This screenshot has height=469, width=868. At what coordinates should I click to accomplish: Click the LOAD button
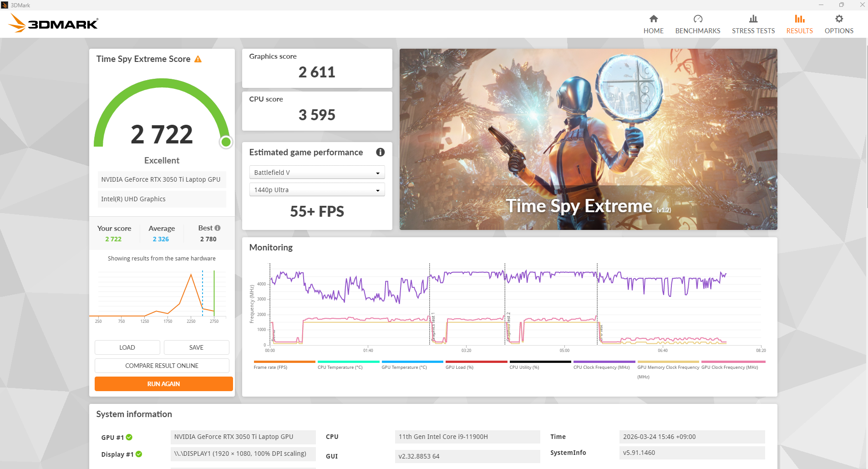[x=127, y=347]
